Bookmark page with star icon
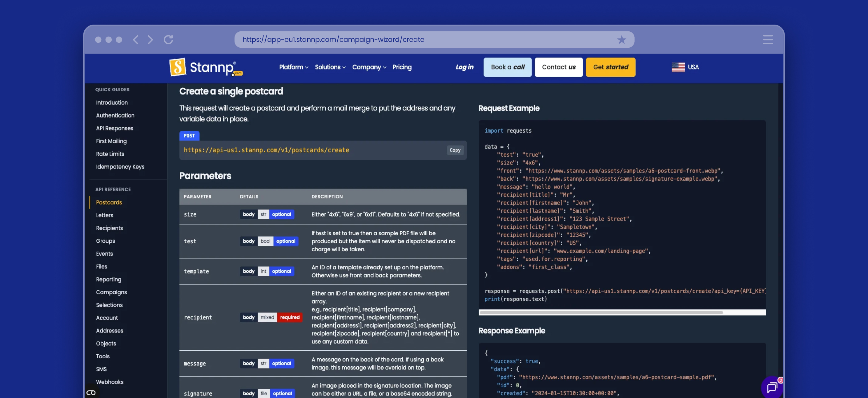868x398 pixels. 621,40
